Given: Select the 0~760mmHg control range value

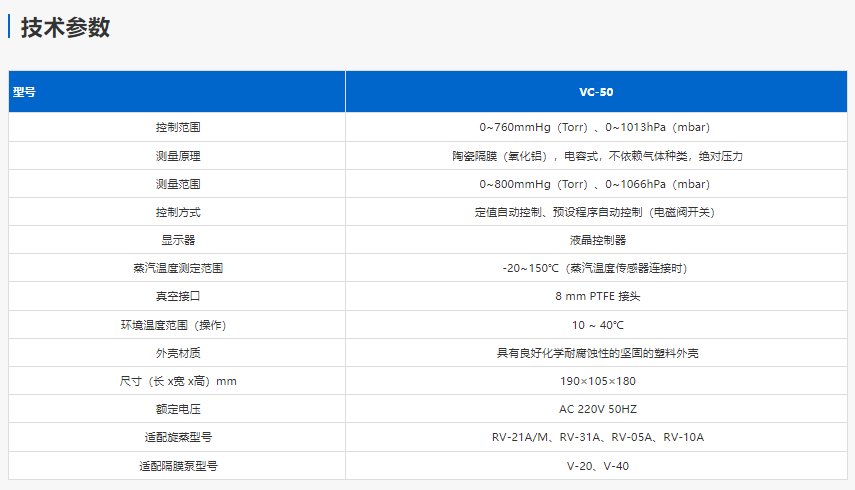Looking at the screenshot, I should [x=596, y=128].
